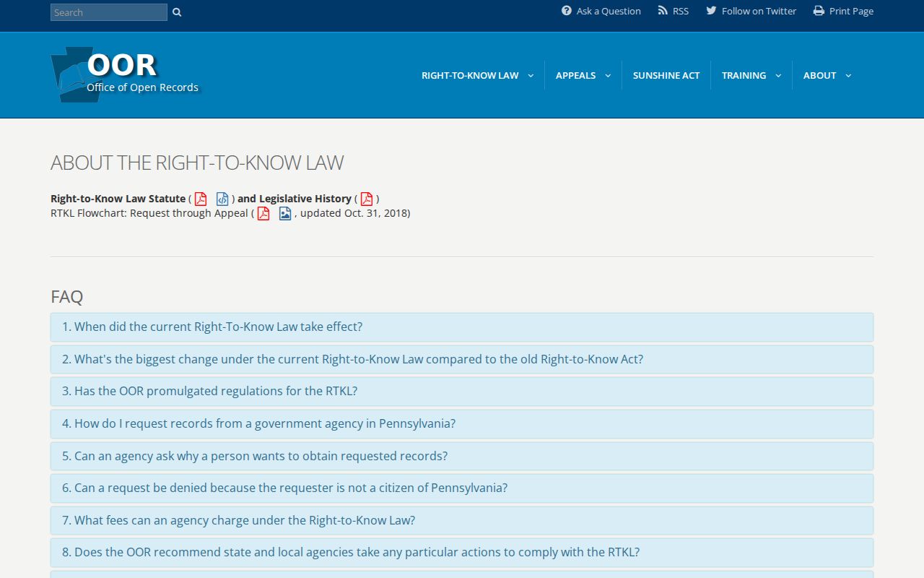This screenshot has height=578, width=924.
Task: Expand FAQ 8 on OOR recommended actions
Action: (462, 553)
